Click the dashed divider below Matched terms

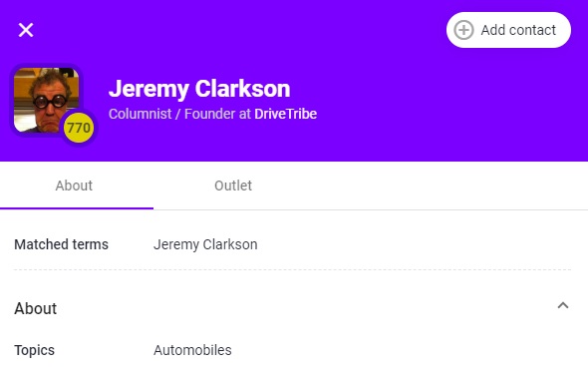[292, 269]
